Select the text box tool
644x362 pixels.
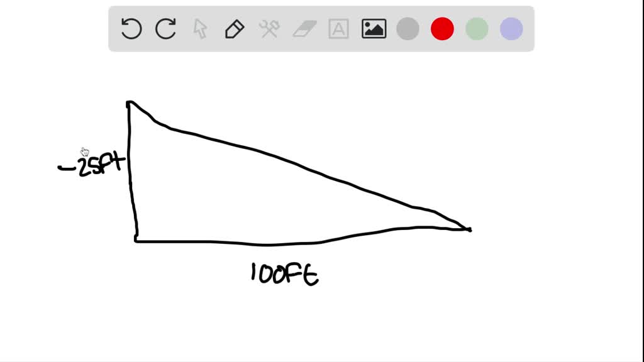(x=338, y=29)
